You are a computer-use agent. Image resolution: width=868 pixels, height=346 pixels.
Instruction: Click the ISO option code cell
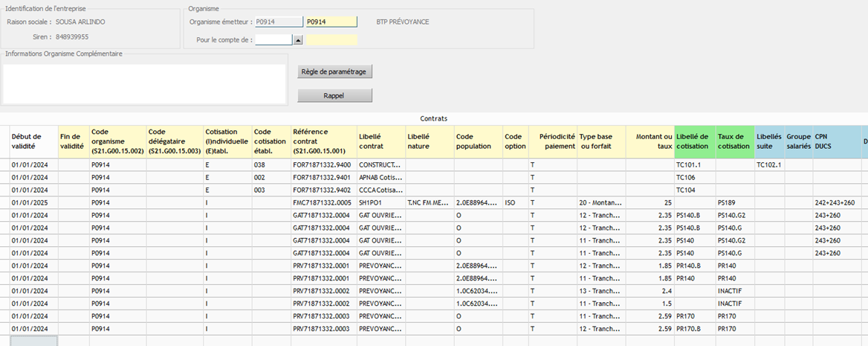(x=515, y=203)
